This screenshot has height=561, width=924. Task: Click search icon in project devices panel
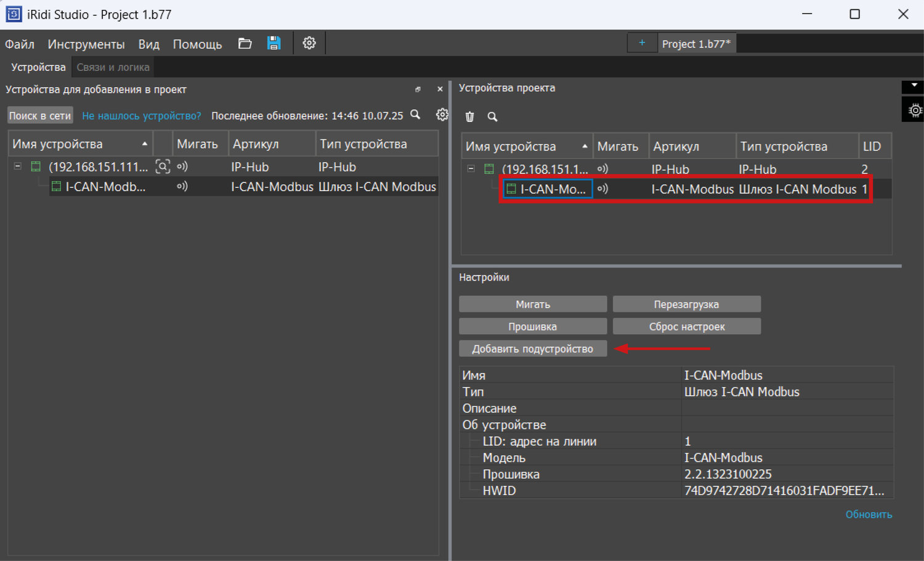[x=492, y=117]
